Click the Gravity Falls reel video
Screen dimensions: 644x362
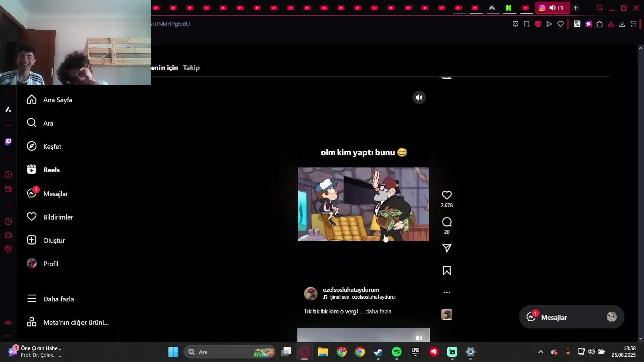pyautogui.click(x=363, y=205)
